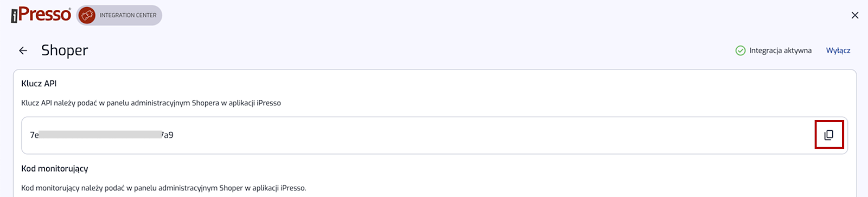This screenshot has height=197, width=868.
Task: Click the red puzzle Integration Center icon
Action: pyautogui.click(x=87, y=15)
